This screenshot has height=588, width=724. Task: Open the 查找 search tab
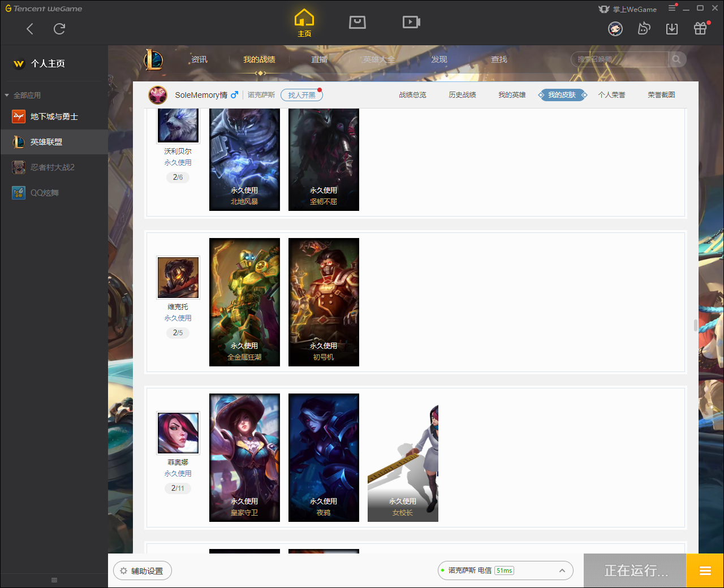coord(499,59)
